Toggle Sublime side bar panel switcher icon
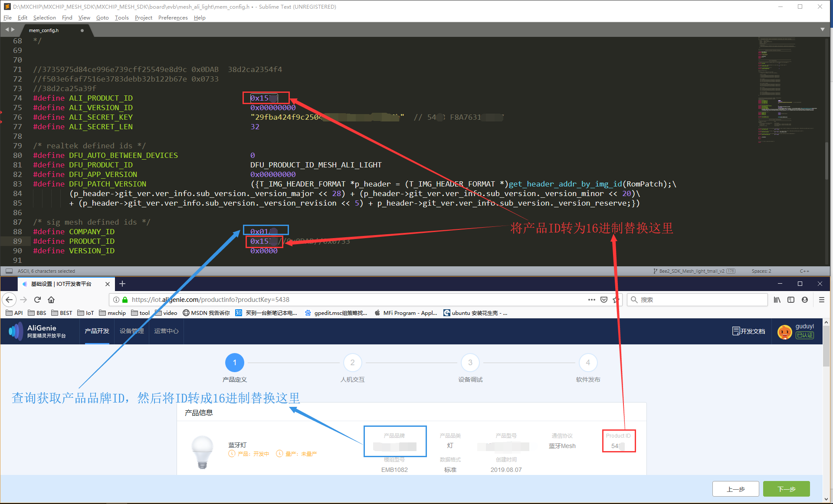Screen dimensions: 833x504 [x=9, y=271]
